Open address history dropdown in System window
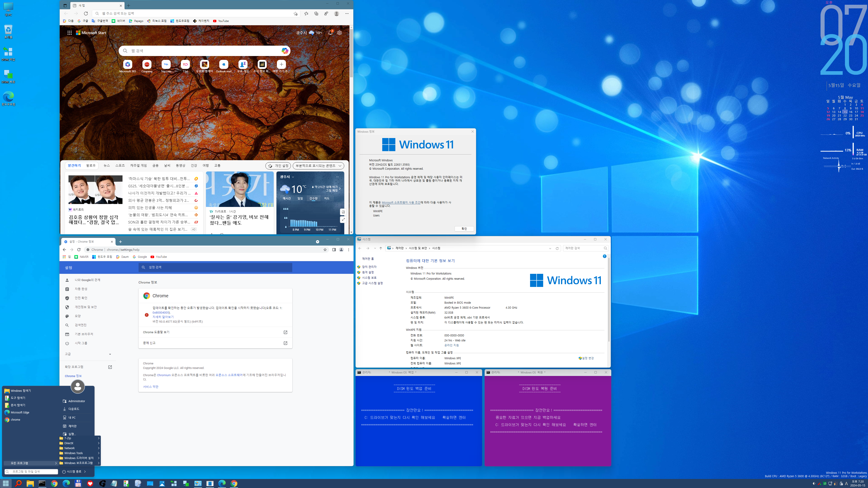 tap(550, 248)
